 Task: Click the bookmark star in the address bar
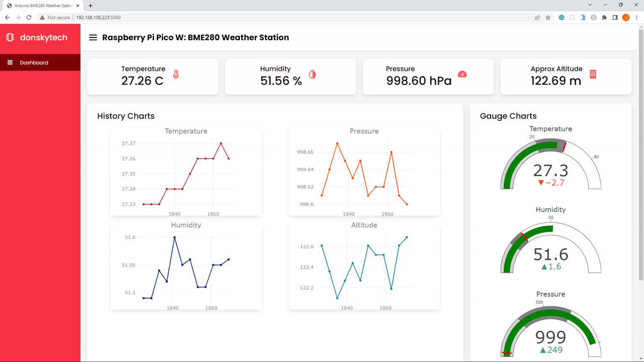548,17
